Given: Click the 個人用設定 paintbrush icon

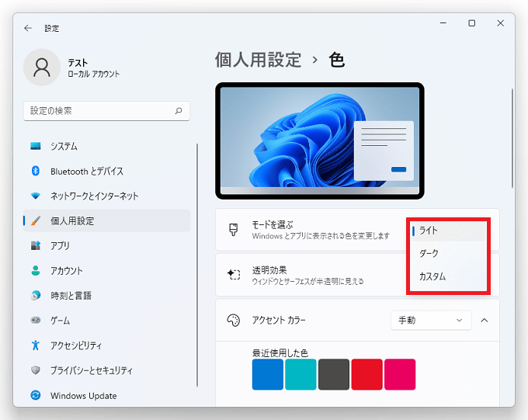Looking at the screenshot, I should tap(36, 220).
